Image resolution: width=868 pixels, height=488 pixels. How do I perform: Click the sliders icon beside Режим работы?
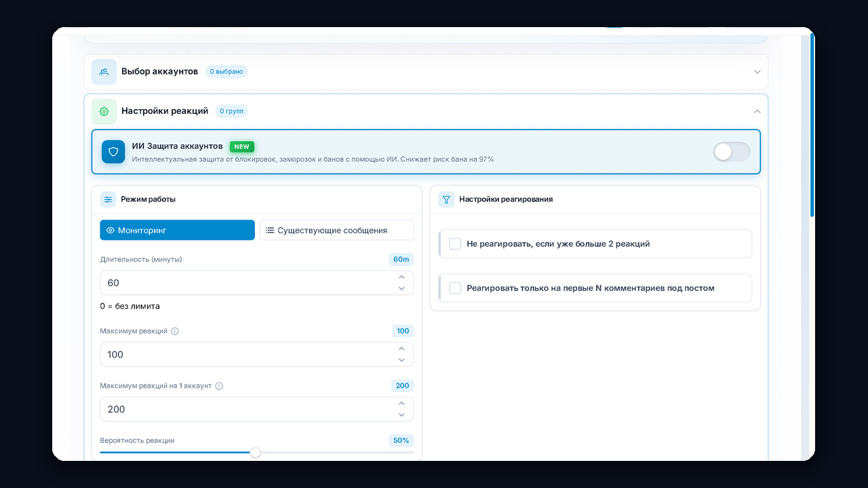108,199
